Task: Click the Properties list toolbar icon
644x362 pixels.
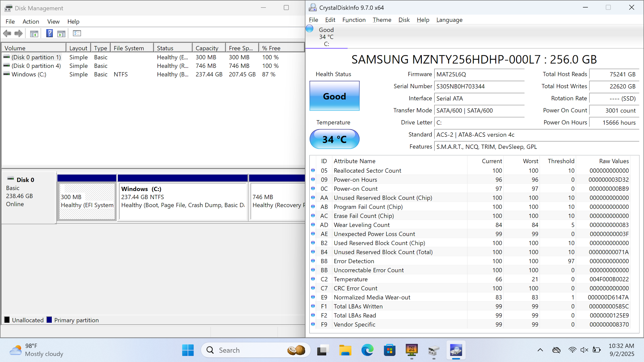Action: click(x=77, y=33)
